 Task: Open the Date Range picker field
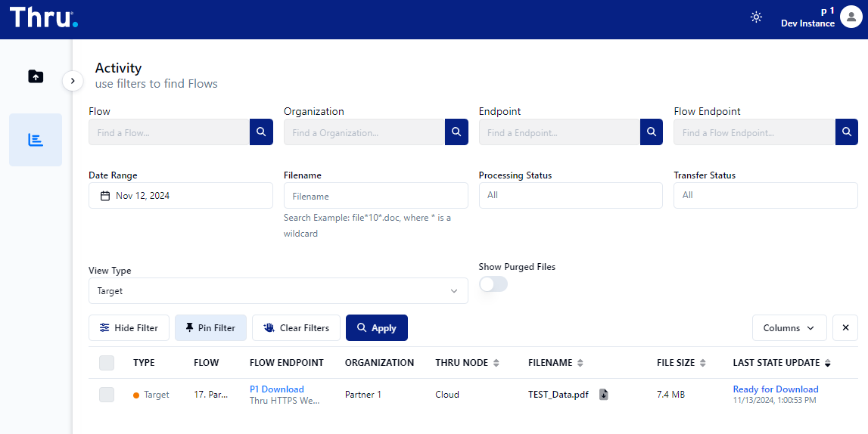[180, 196]
